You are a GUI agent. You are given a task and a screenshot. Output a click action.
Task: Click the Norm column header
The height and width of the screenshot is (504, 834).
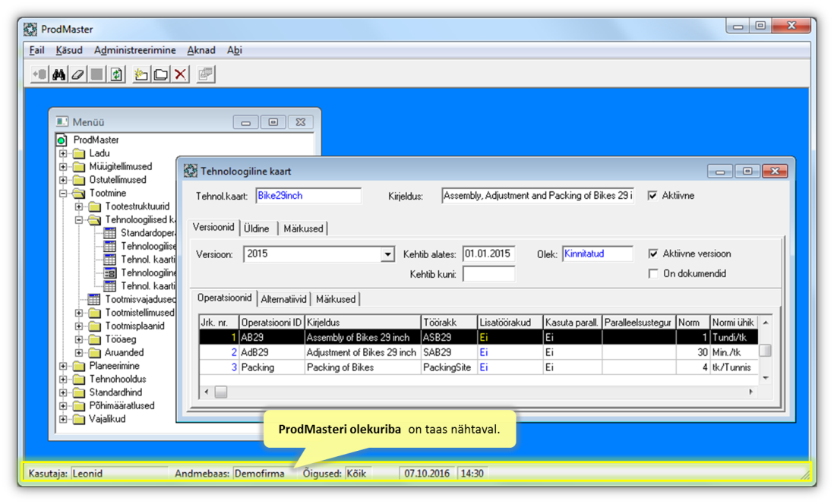(693, 322)
